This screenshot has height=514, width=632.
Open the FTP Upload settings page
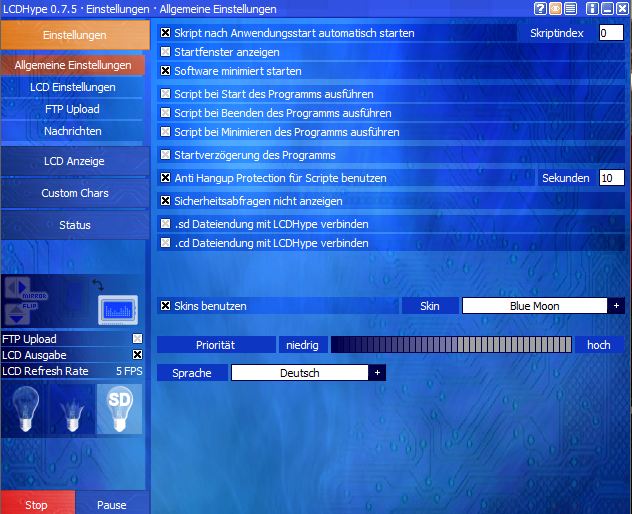click(73, 109)
